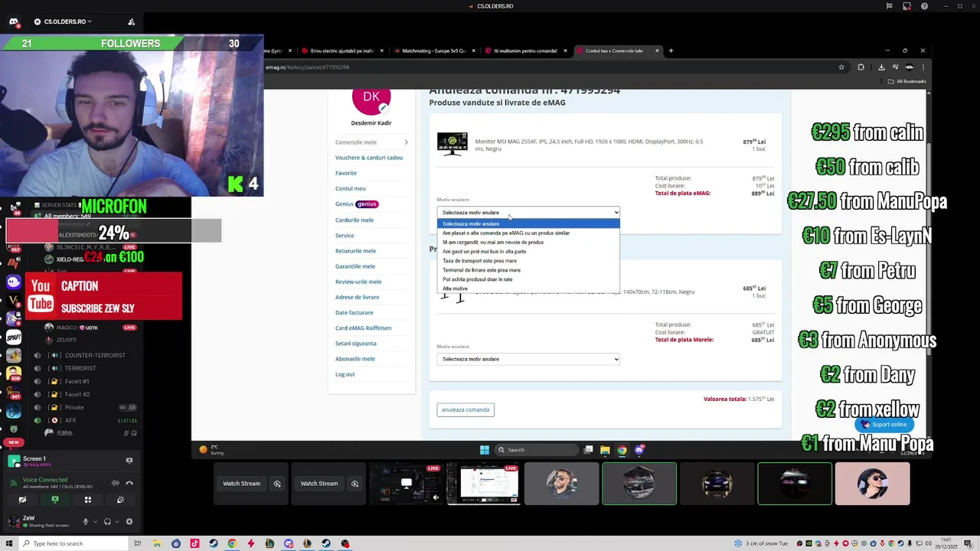980x551 pixels.
Task: Open Cardurile mele
Action: point(354,220)
